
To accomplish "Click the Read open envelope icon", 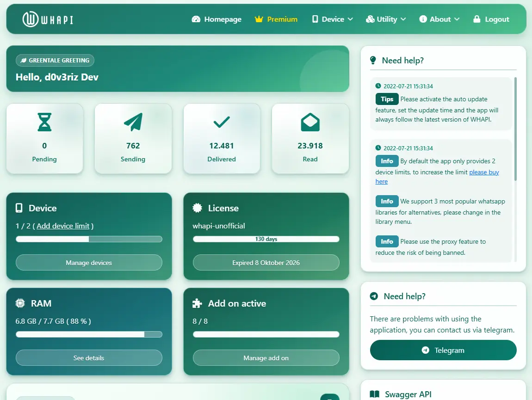I will click(310, 122).
